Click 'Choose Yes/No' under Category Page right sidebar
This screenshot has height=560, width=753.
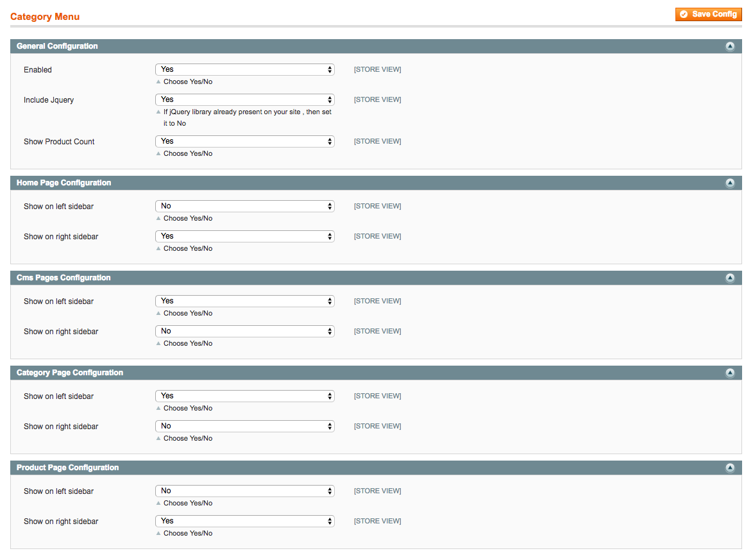point(188,439)
